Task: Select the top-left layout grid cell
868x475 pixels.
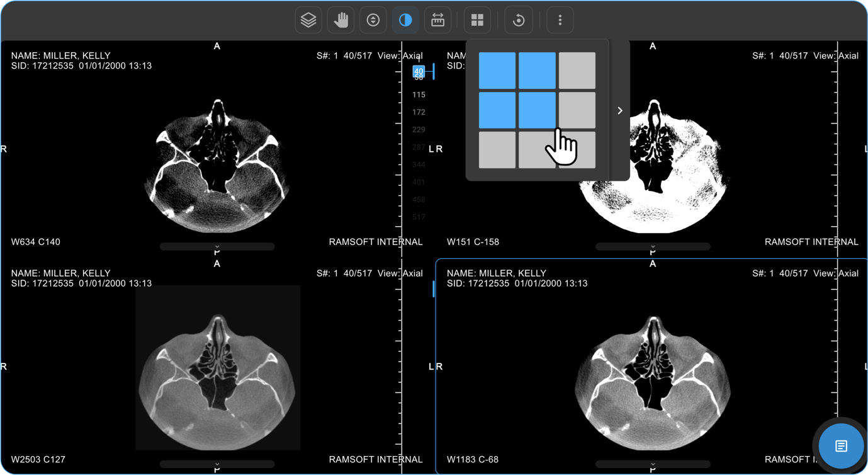Action: 497,71
